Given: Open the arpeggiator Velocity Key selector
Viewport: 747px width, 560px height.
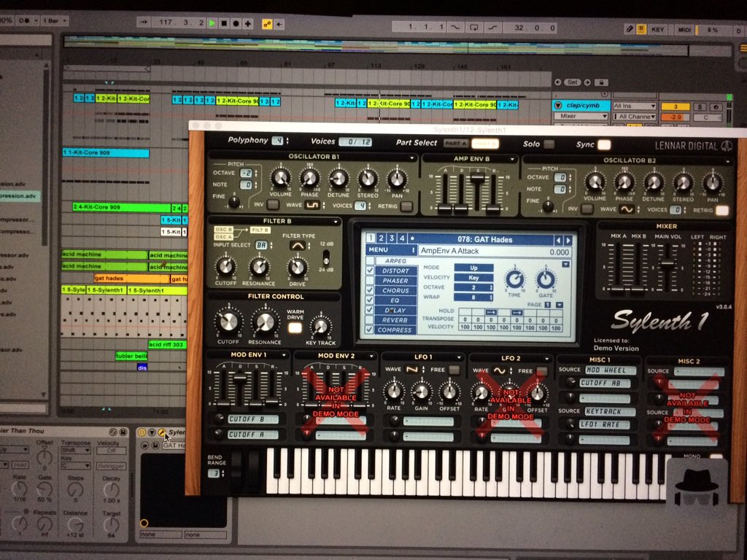Looking at the screenshot, I should coord(473,277).
